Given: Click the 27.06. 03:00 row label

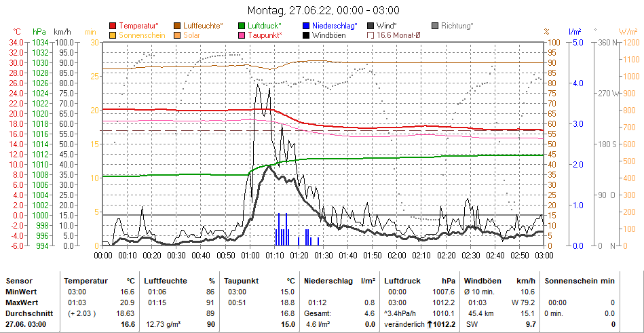Looking at the screenshot, I should coord(26,324).
